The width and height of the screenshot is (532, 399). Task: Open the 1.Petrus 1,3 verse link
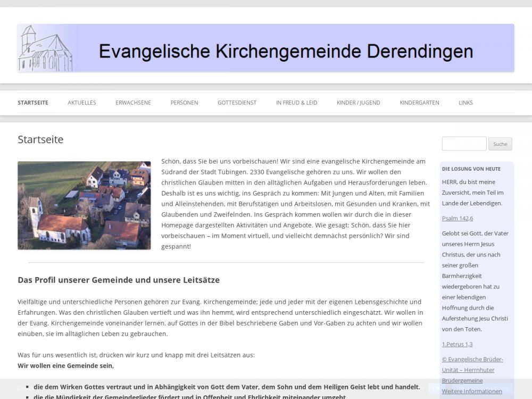pos(457,344)
